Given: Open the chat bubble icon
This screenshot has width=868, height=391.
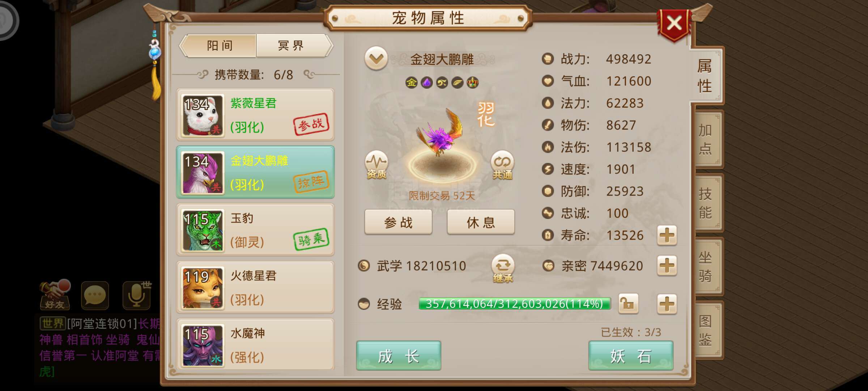Looking at the screenshot, I should tap(95, 295).
